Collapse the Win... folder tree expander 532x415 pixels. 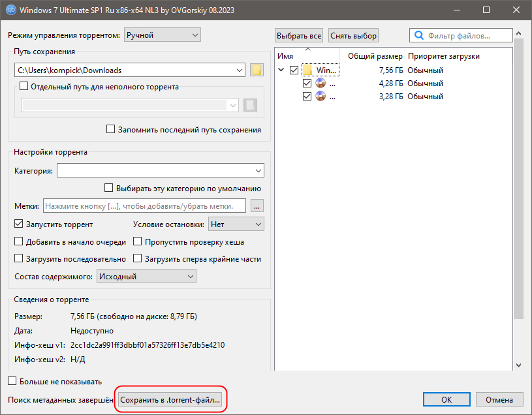point(281,70)
